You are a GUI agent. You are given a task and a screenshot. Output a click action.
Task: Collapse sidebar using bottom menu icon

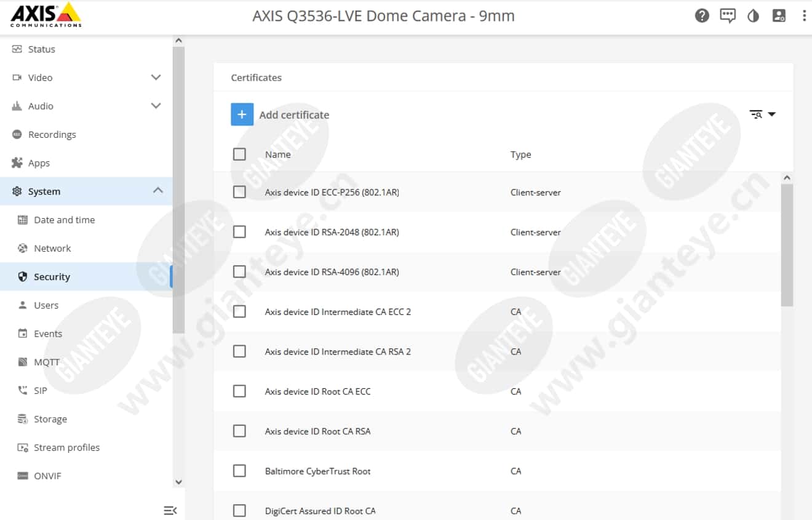(x=170, y=510)
